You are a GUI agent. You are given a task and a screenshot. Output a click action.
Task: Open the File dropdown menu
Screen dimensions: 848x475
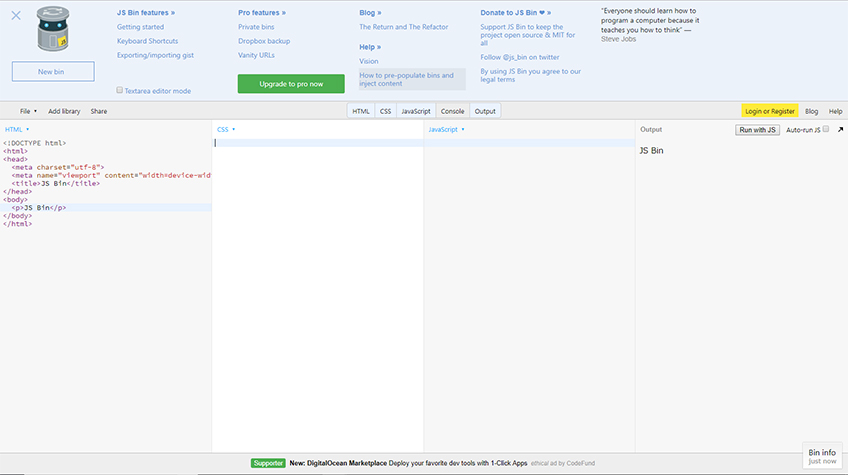click(x=28, y=111)
